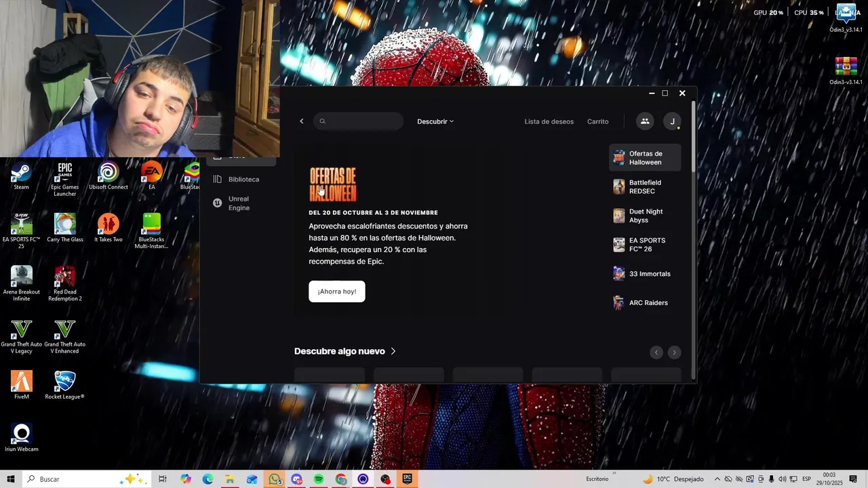This screenshot has width=868, height=488.
Task: Select the Red Dead Redemption 2 shortcut
Action: pos(65,283)
